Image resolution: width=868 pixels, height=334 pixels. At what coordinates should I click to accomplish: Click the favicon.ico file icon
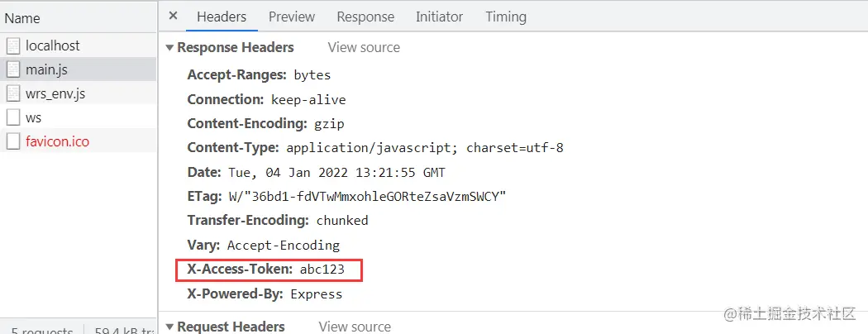click(x=12, y=141)
